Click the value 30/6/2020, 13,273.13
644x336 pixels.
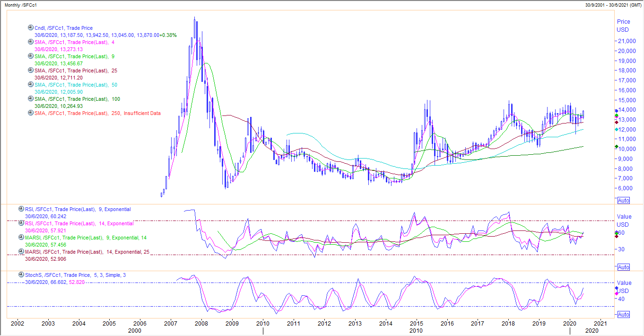(59, 50)
